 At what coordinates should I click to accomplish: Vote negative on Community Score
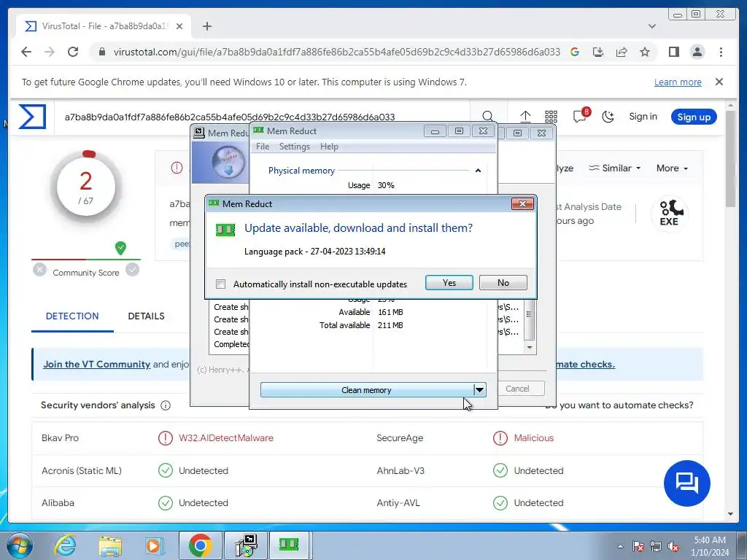coord(40,270)
